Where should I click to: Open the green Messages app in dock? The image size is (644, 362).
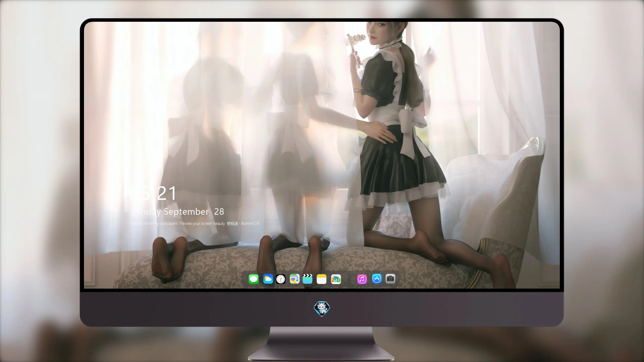tap(254, 279)
